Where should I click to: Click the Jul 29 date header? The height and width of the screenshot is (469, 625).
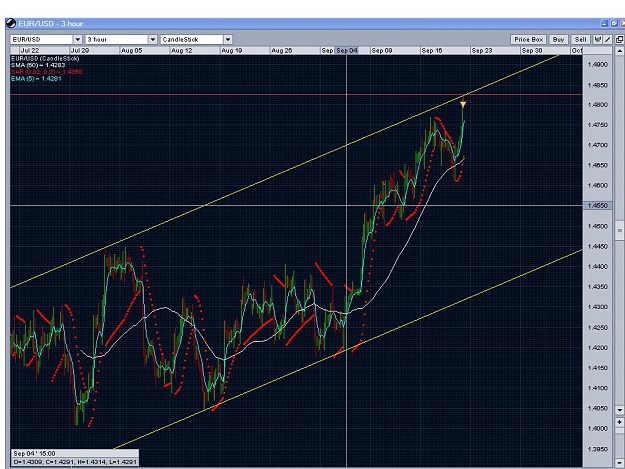pos(80,51)
